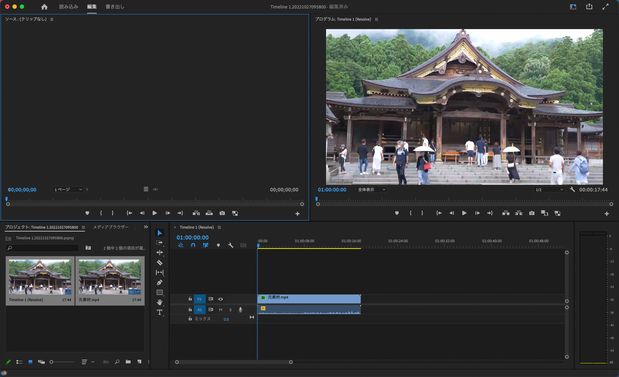Image resolution: width=619 pixels, height=377 pixels.
Task: Toggle V1 track lock
Action: 190,299
